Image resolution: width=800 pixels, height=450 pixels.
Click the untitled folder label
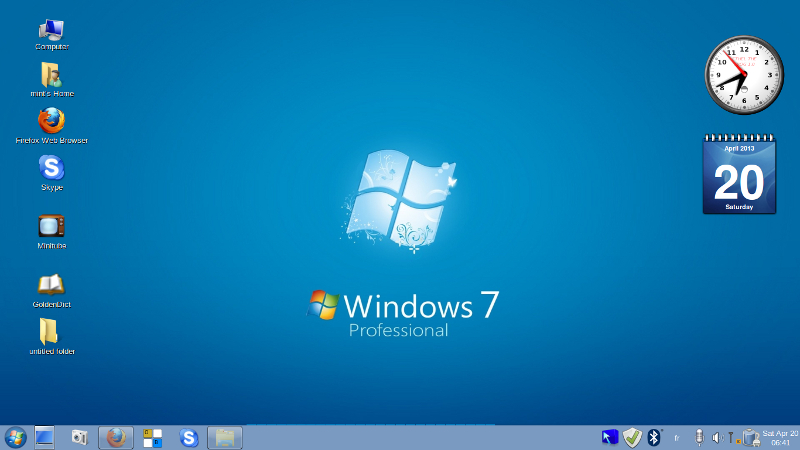[x=52, y=351]
